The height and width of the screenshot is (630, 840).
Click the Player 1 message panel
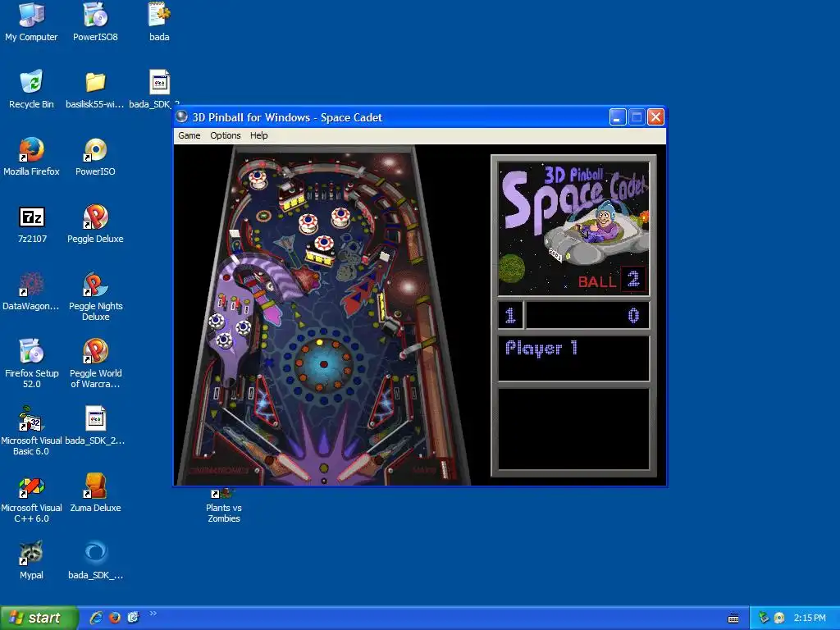(x=573, y=358)
